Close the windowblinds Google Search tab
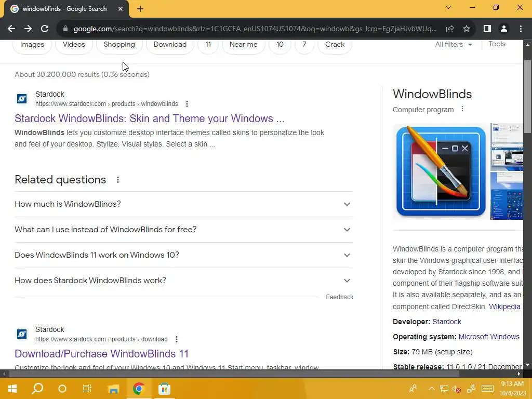The height and width of the screenshot is (399, 532). pyautogui.click(x=121, y=9)
